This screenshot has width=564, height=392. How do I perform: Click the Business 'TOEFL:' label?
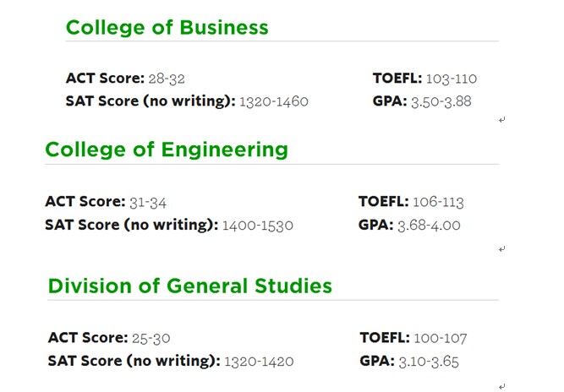[x=397, y=79]
